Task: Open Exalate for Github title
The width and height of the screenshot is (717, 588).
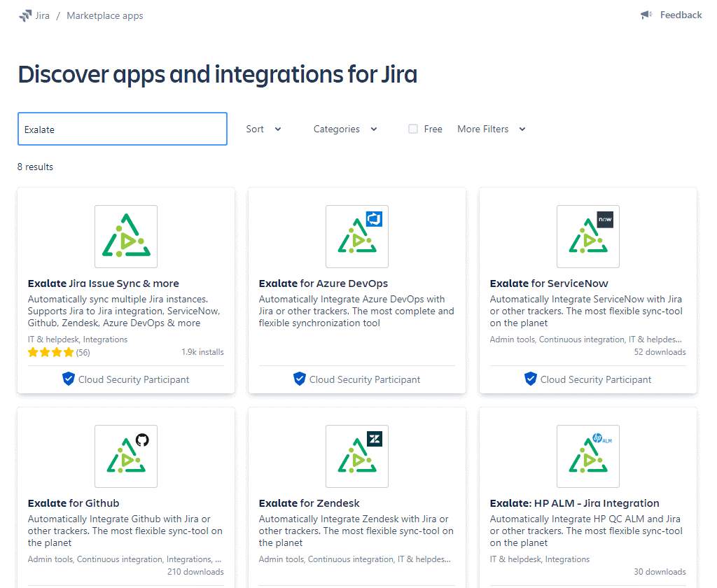Action: click(74, 503)
